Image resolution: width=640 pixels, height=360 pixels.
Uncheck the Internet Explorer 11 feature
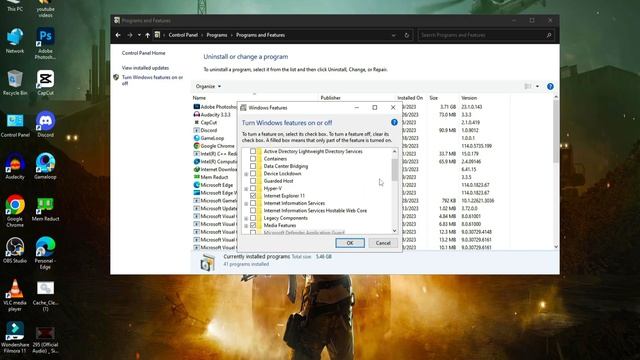click(253, 196)
